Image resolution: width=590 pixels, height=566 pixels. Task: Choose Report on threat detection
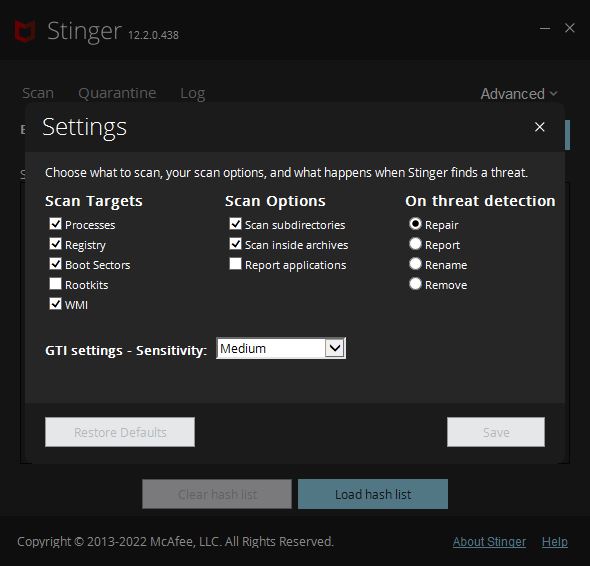pyautogui.click(x=415, y=244)
